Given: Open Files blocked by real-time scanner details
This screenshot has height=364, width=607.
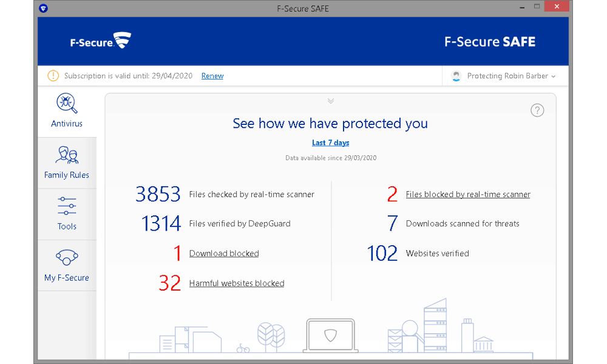Looking at the screenshot, I should [x=467, y=195].
